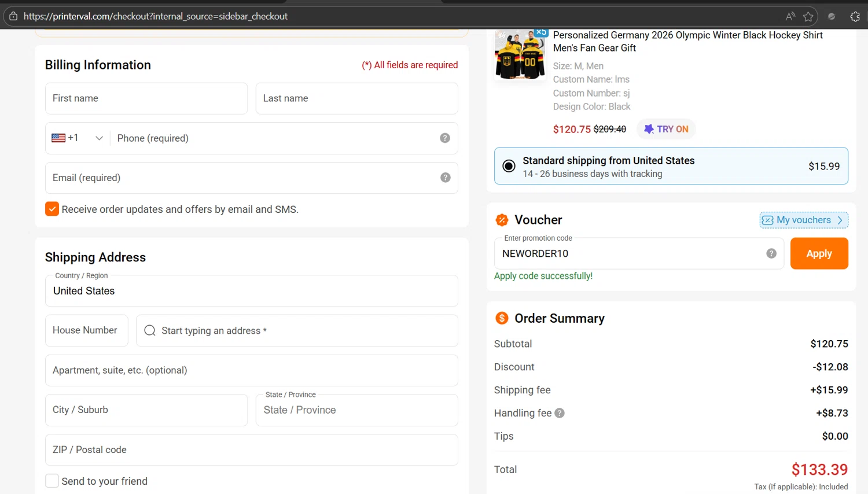This screenshot has width=868, height=494.
Task: Click the Apartment, suite, etc. field
Action: coord(252,370)
